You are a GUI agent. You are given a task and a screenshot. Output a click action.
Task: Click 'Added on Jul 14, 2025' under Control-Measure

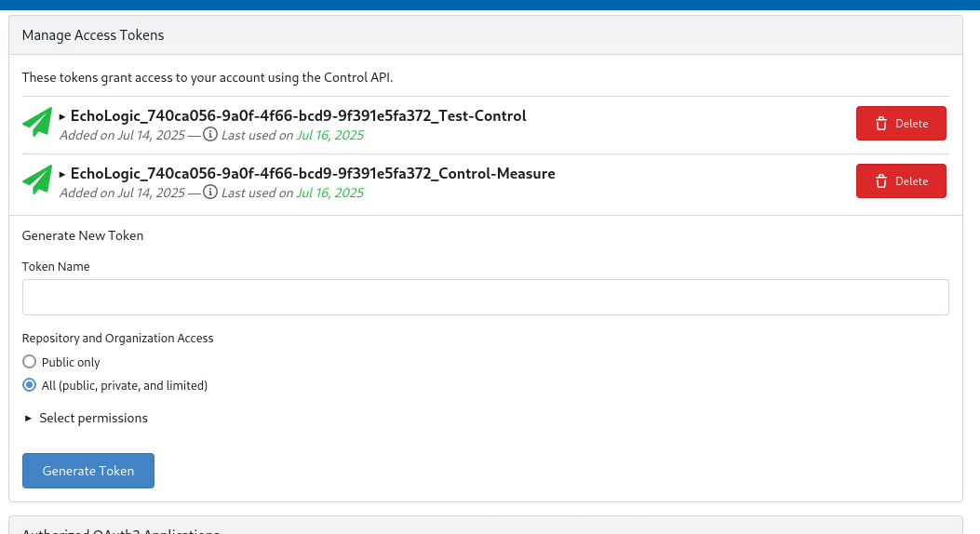pos(123,193)
